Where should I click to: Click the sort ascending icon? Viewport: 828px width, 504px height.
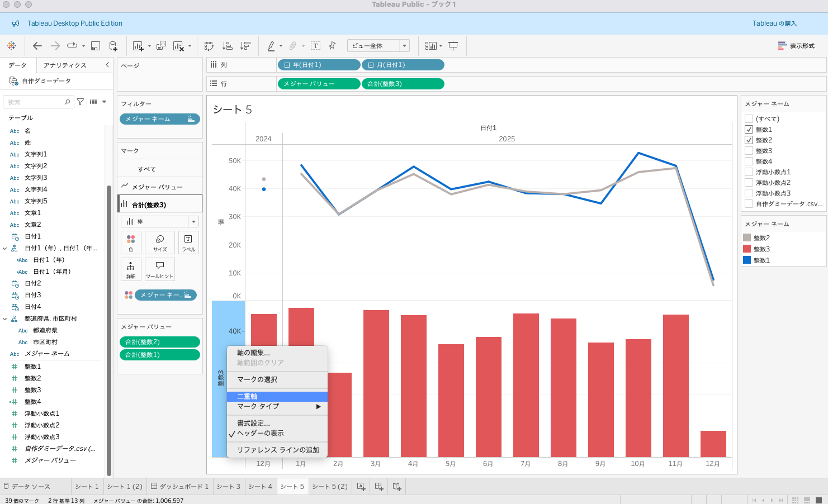(227, 46)
